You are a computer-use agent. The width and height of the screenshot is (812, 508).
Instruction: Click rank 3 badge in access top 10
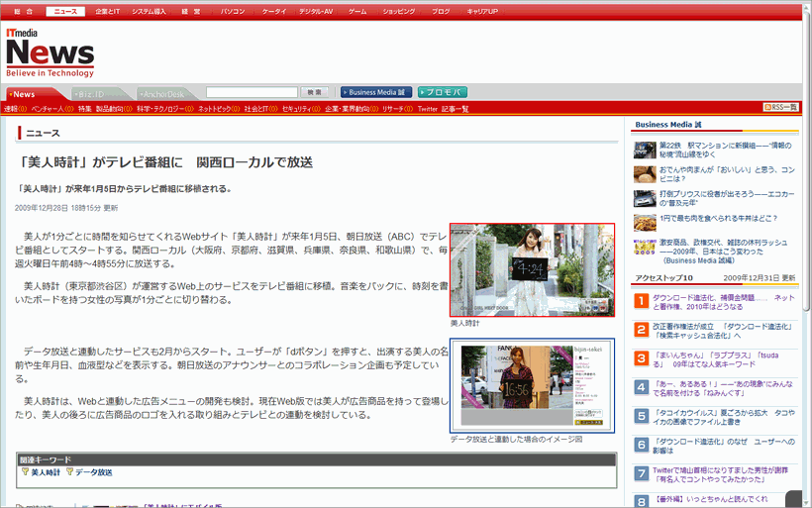point(641,358)
